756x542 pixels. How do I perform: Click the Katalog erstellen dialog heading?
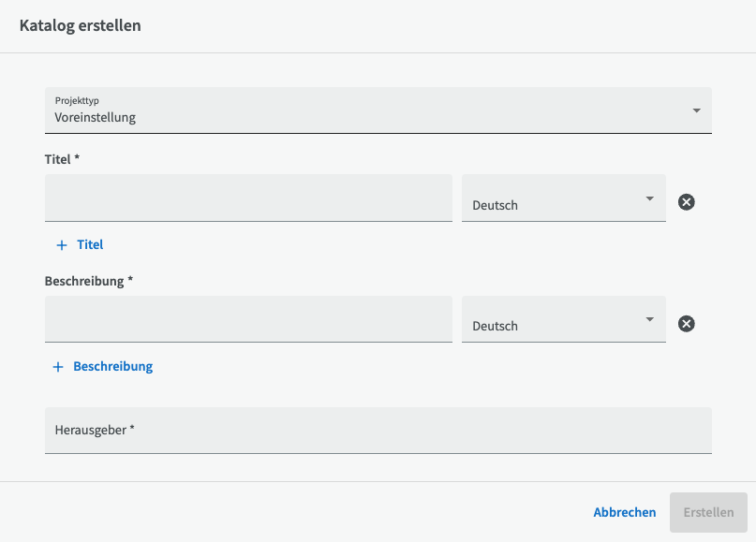click(x=80, y=25)
